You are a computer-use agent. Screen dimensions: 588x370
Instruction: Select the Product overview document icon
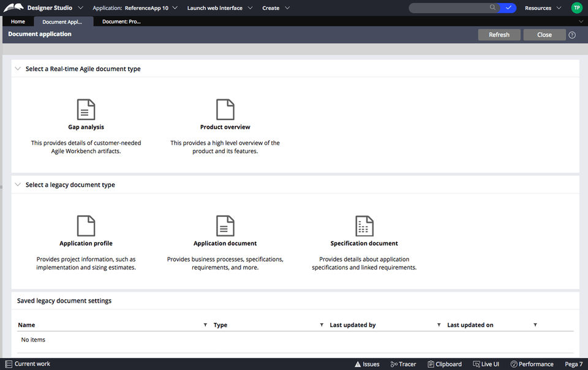[225, 110]
